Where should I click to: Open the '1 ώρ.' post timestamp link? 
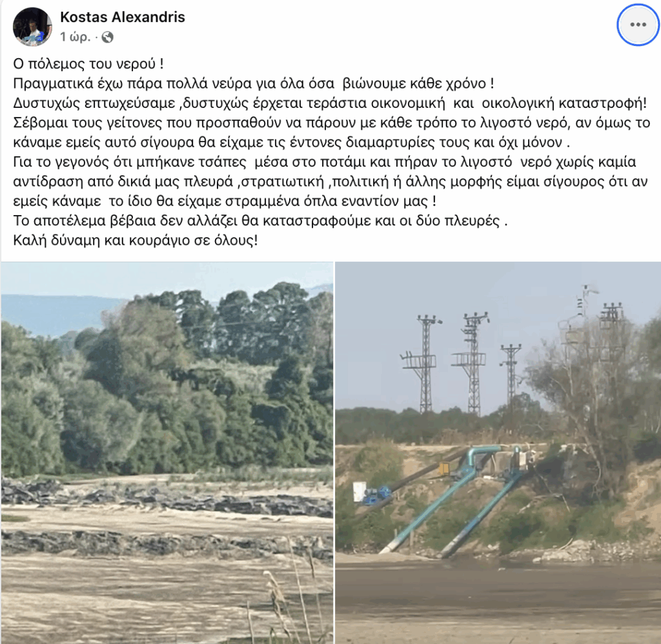[x=75, y=37]
